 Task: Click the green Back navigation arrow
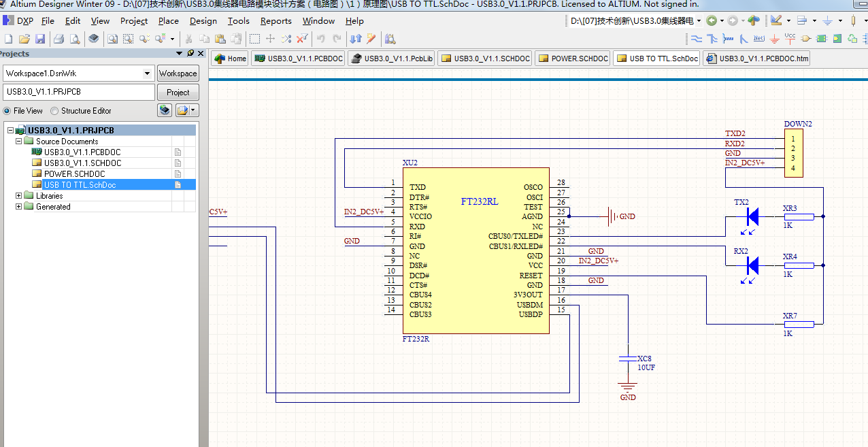pos(712,20)
